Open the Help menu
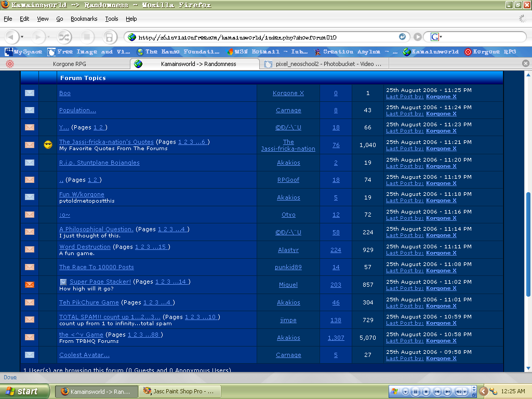Image resolution: width=532 pixels, height=399 pixels. pyautogui.click(x=131, y=19)
